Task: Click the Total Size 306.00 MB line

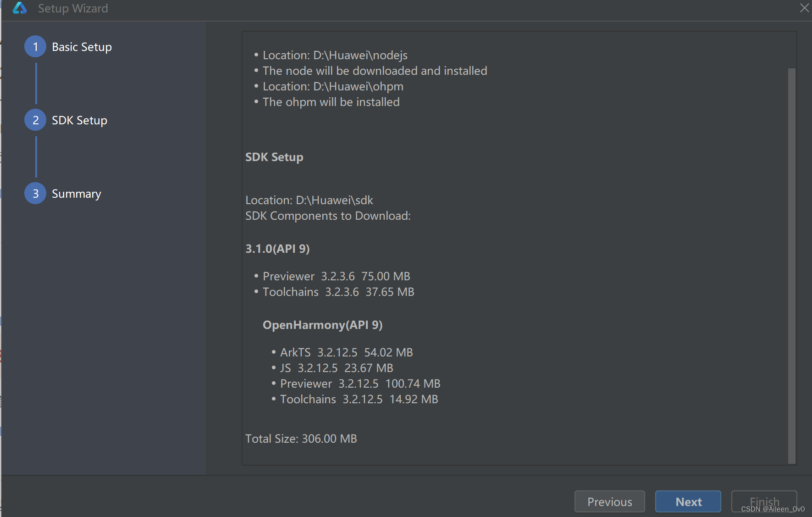Action: (x=301, y=439)
